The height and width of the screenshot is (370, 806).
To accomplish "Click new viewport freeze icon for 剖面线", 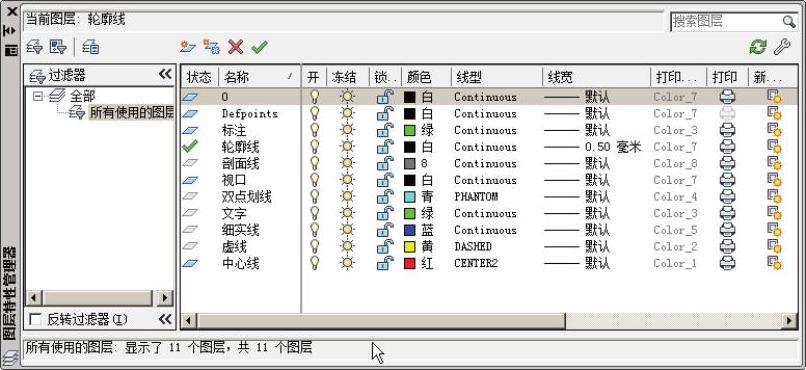I will (774, 163).
